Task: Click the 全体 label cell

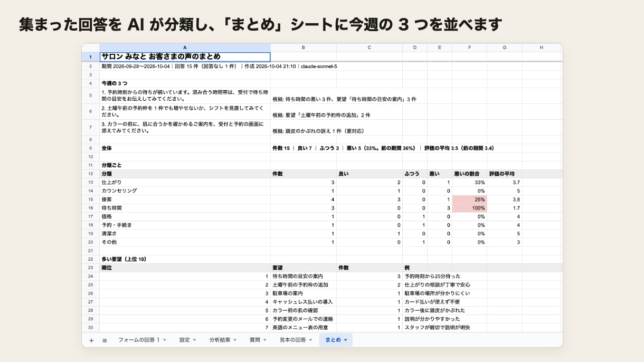Action: [185, 148]
